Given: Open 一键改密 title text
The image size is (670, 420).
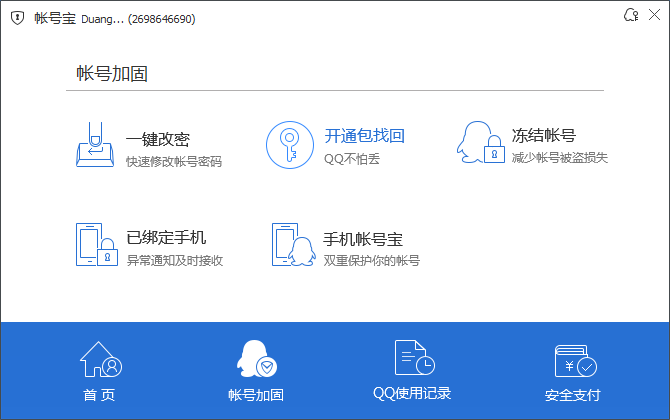Looking at the screenshot, I should coord(158,139).
